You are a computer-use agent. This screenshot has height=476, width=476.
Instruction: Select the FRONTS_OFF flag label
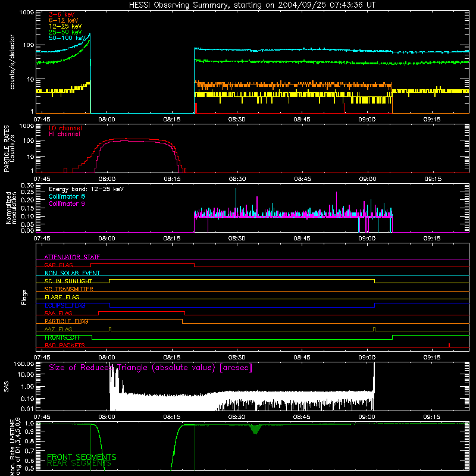click(62, 337)
